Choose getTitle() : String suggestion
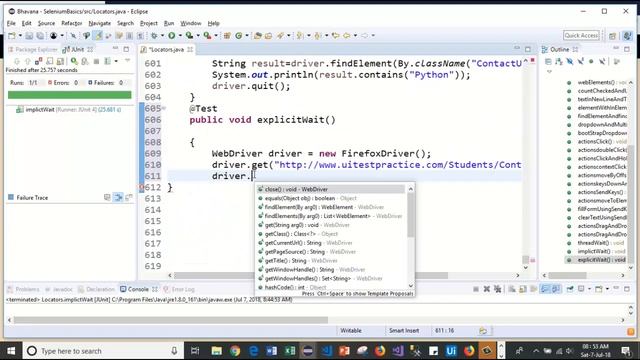Image resolution: width=640 pixels, height=360 pixels. pyautogui.click(x=331, y=260)
